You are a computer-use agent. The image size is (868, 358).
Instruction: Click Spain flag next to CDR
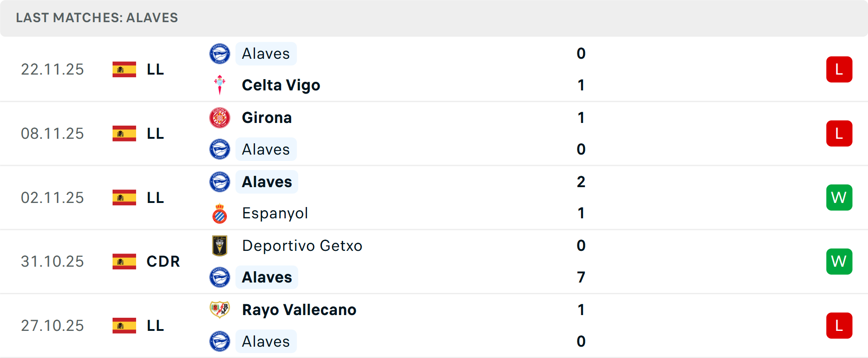[x=124, y=261]
